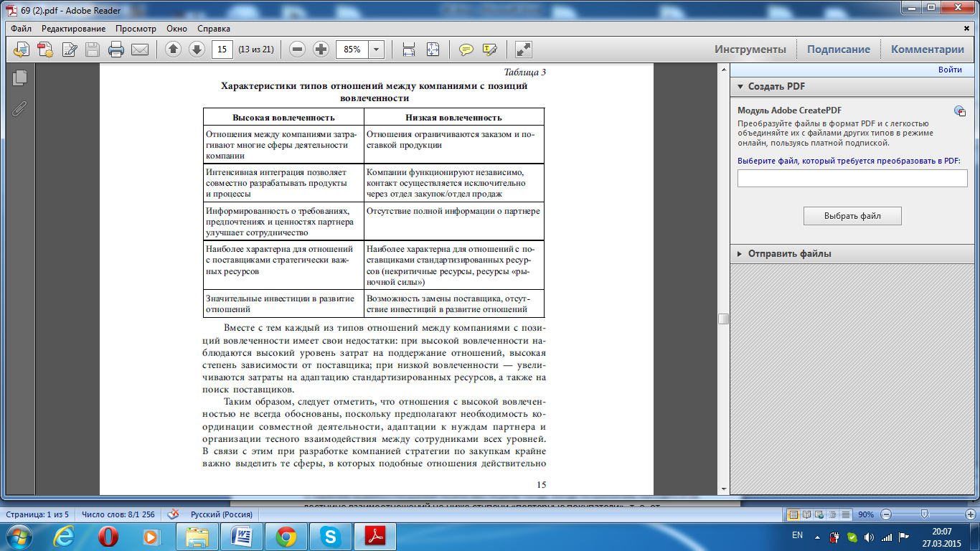Click the EN input language indicator
The height and width of the screenshot is (551, 980).
[x=797, y=536]
